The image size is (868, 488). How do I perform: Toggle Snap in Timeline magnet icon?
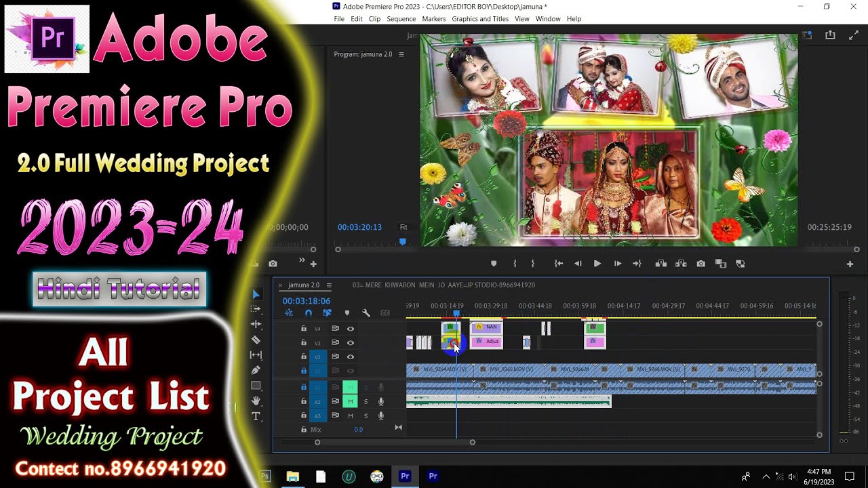[x=309, y=313]
